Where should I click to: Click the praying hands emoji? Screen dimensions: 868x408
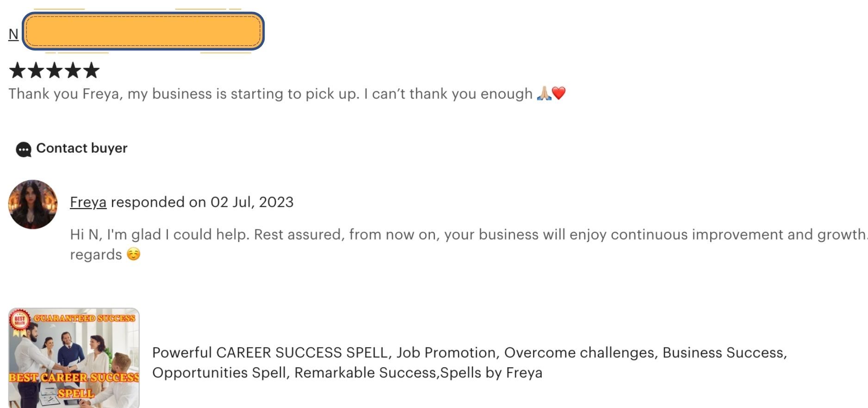pos(544,93)
